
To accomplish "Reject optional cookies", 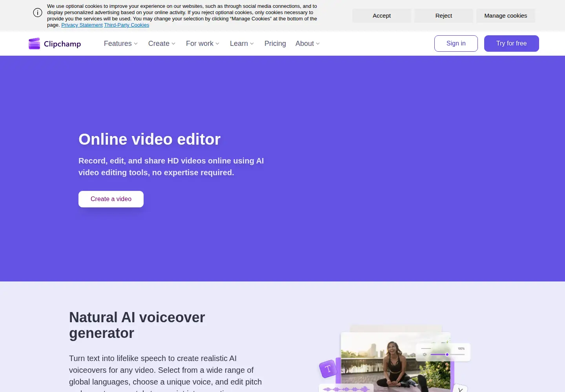I will click(444, 16).
